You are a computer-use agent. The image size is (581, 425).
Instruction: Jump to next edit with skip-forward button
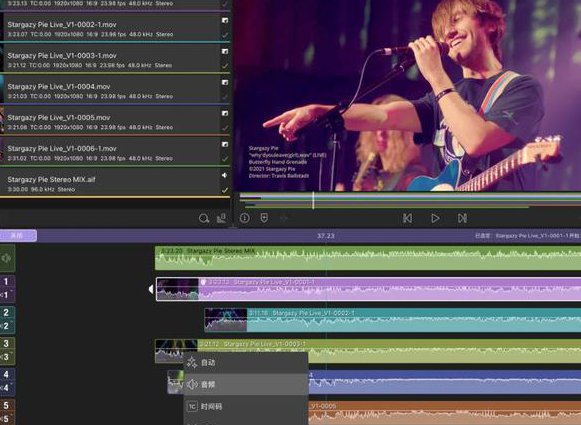[x=462, y=218]
